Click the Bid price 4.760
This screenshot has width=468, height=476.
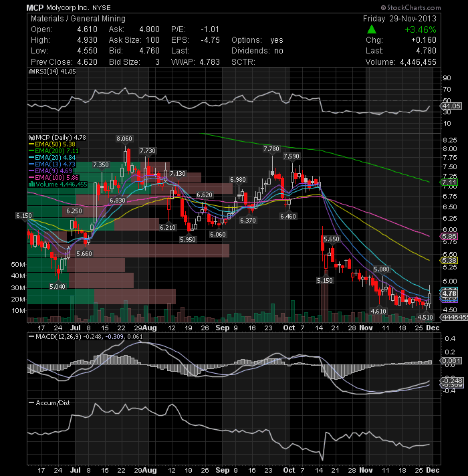[149, 51]
